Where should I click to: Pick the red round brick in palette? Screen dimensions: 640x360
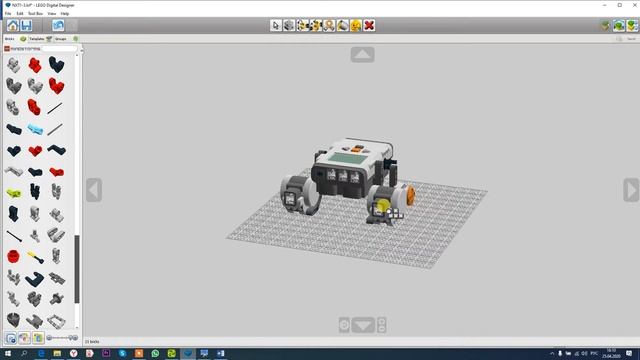click(13, 256)
